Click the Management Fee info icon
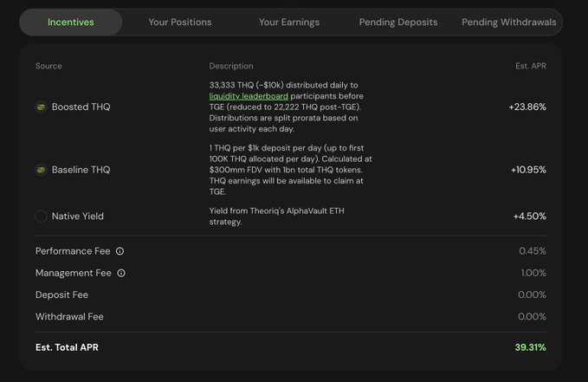588x382 pixels. (x=120, y=273)
